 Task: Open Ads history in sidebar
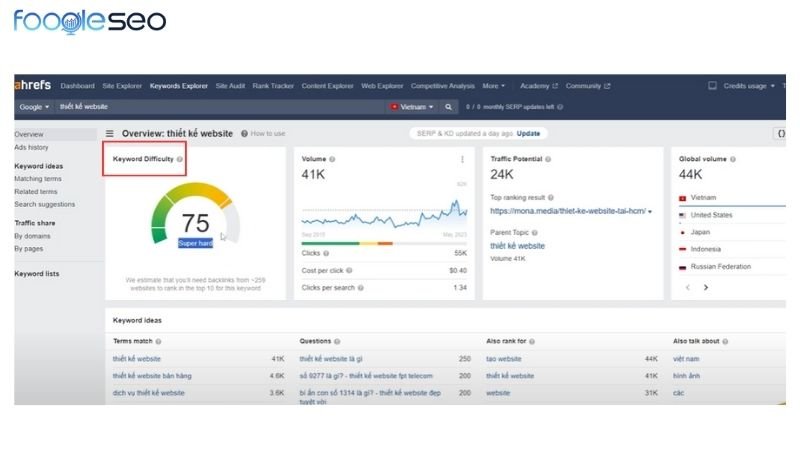[31, 147]
